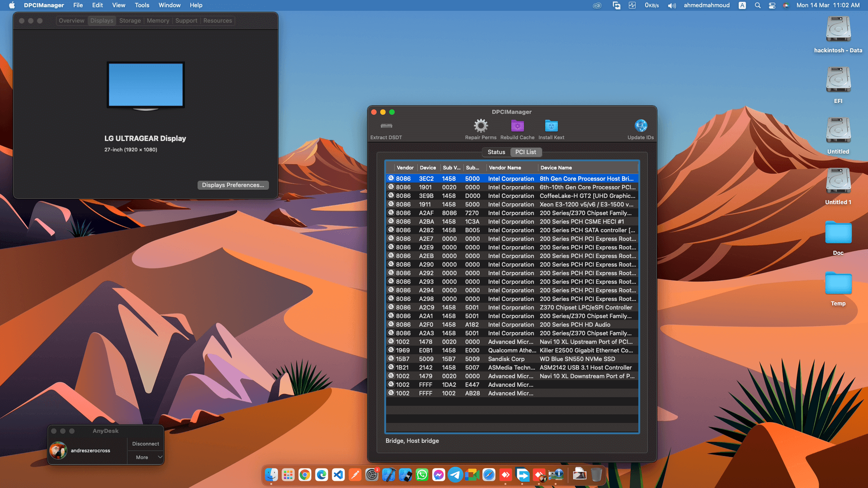Image resolution: width=868 pixels, height=488 pixels.
Task: Select the Killer E2500 Gigabit Ethernet row
Action: tap(512, 350)
